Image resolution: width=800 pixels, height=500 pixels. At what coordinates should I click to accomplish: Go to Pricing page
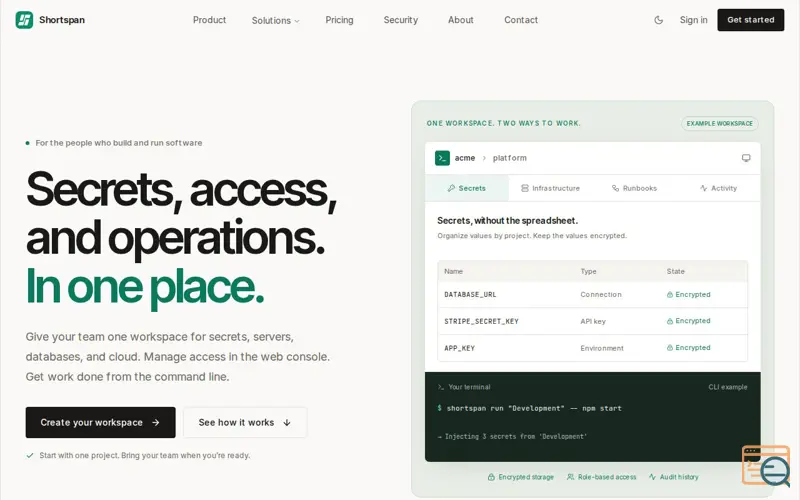tap(339, 20)
